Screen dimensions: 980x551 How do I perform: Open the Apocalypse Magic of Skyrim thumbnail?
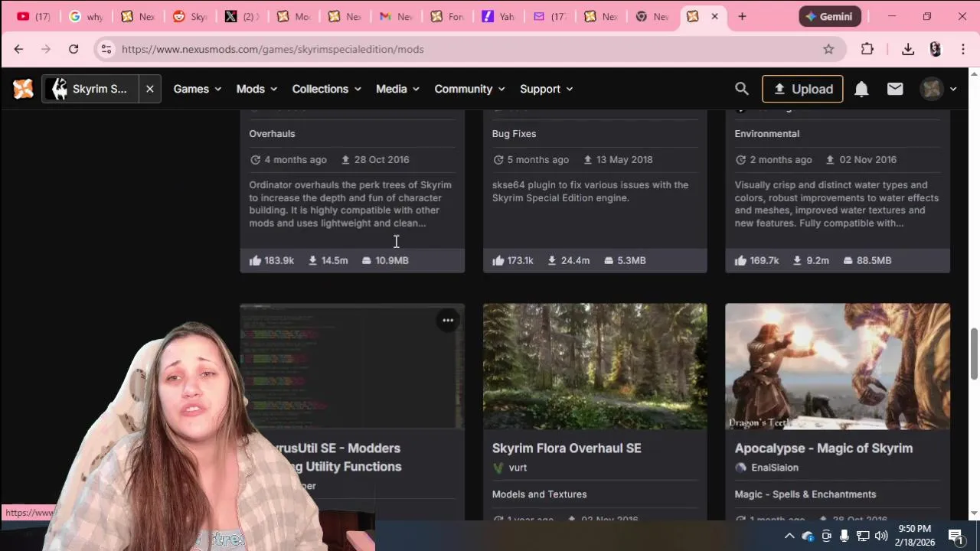[x=838, y=366]
